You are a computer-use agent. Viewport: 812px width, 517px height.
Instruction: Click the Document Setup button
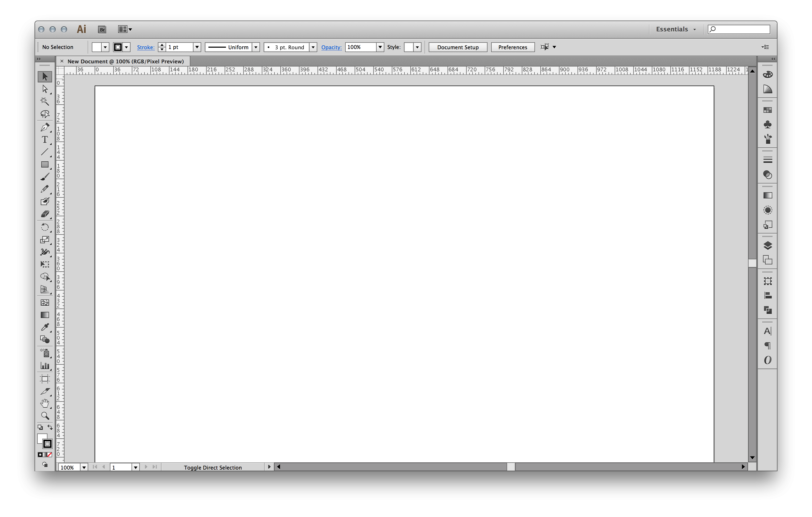(458, 47)
